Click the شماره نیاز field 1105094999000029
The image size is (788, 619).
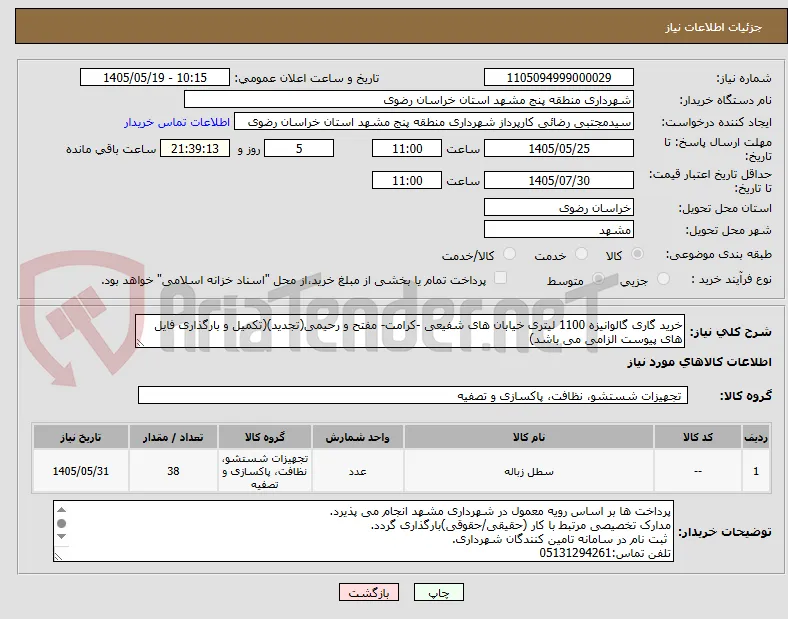(x=559, y=77)
